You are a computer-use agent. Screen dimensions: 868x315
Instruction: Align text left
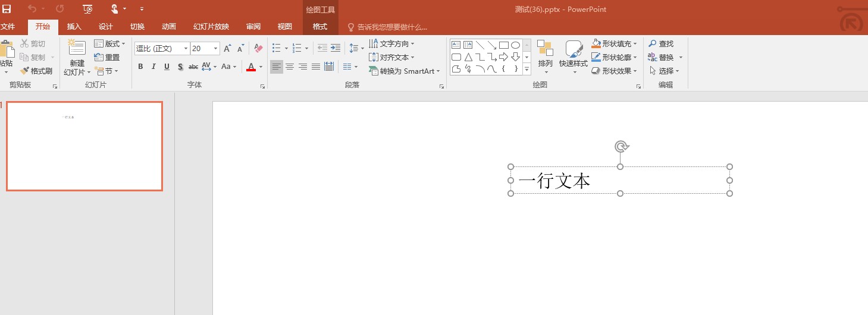coord(277,67)
